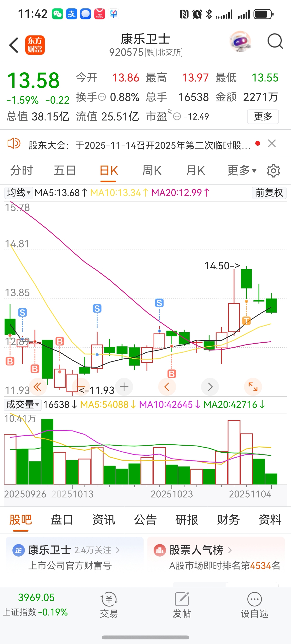Tap the 14.50 high price label
Image resolution: width=291 pixels, height=644 pixels.
tap(222, 265)
